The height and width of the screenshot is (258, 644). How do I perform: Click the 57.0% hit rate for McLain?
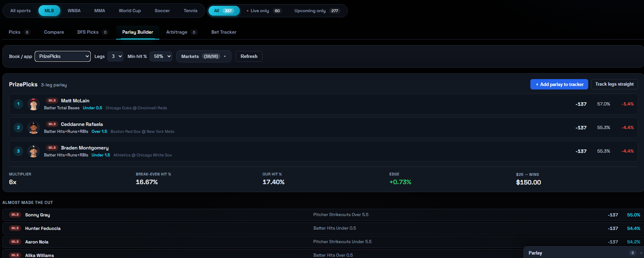tap(603, 104)
